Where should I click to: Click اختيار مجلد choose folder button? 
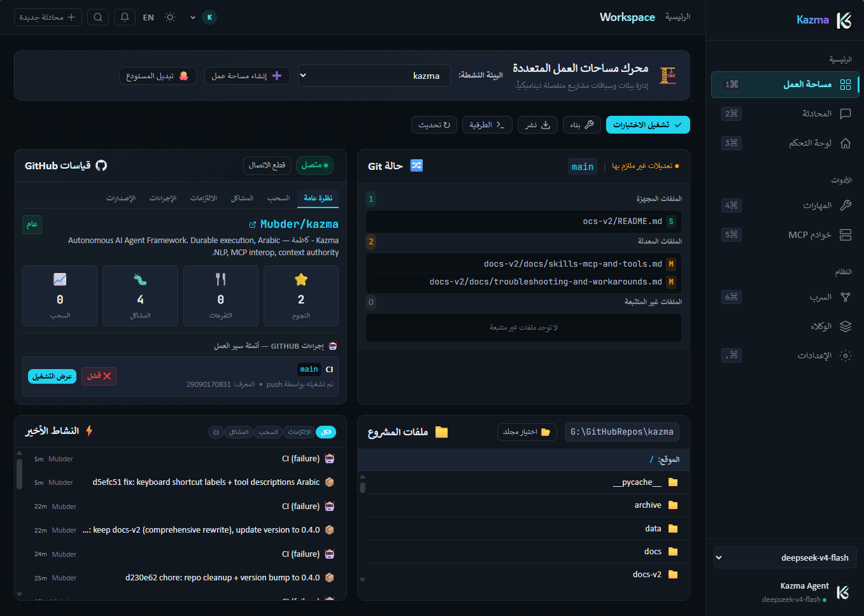click(x=527, y=432)
